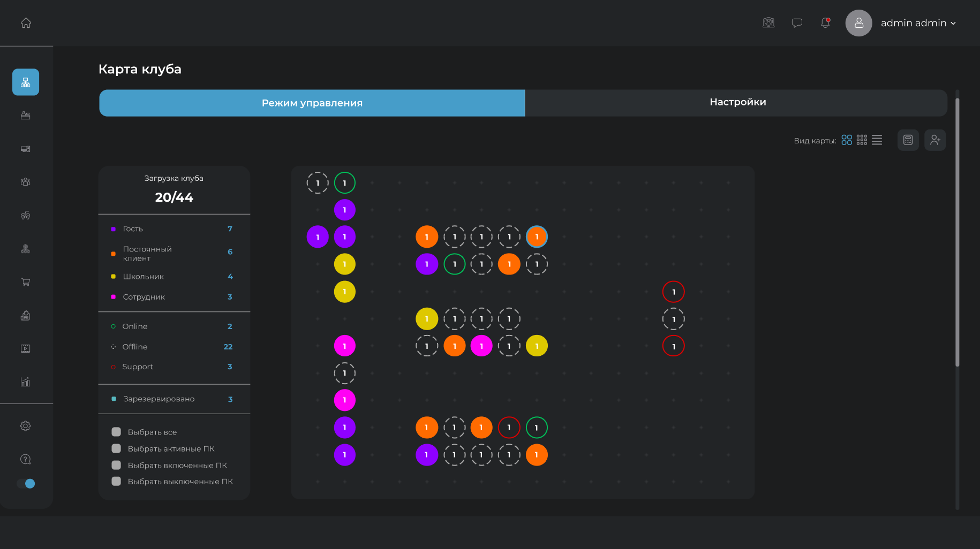Open the shopping cart sidebar section

coord(26,282)
